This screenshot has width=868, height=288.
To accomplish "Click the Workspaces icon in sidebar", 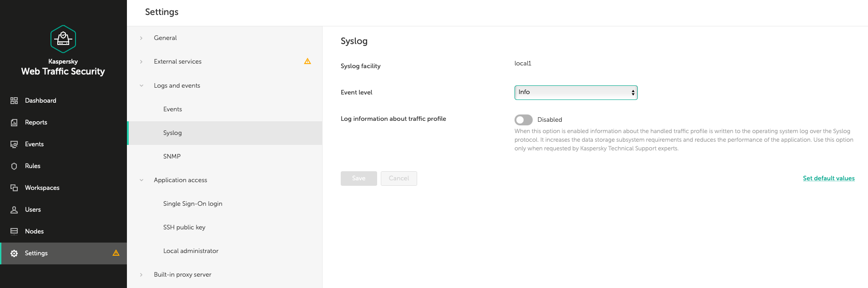I will tap(14, 188).
